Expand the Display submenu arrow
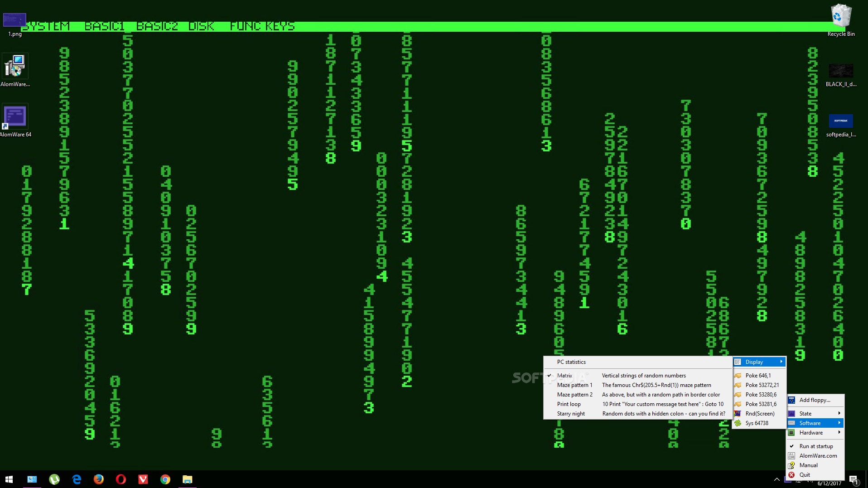The image size is (868, 488). 781,362
